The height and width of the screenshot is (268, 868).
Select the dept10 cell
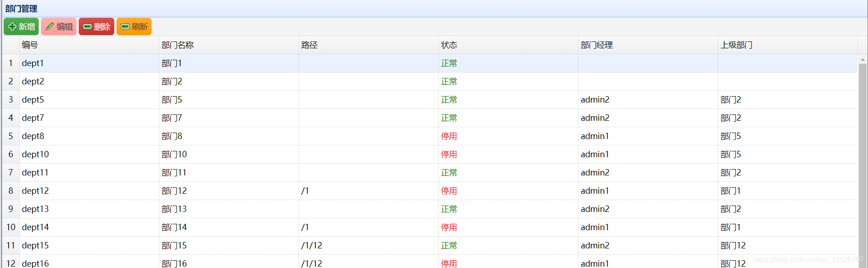pos(89,155)
